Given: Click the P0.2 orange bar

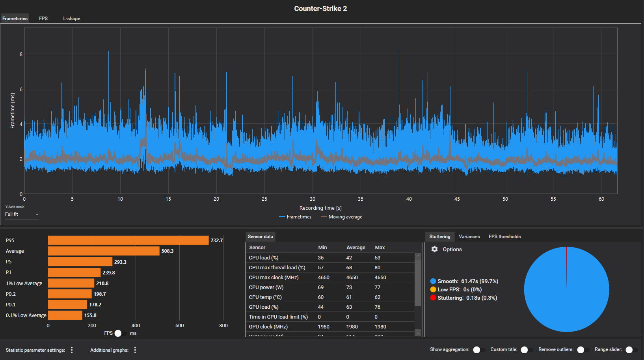Looking at the screenshot, I should (70, 294).
